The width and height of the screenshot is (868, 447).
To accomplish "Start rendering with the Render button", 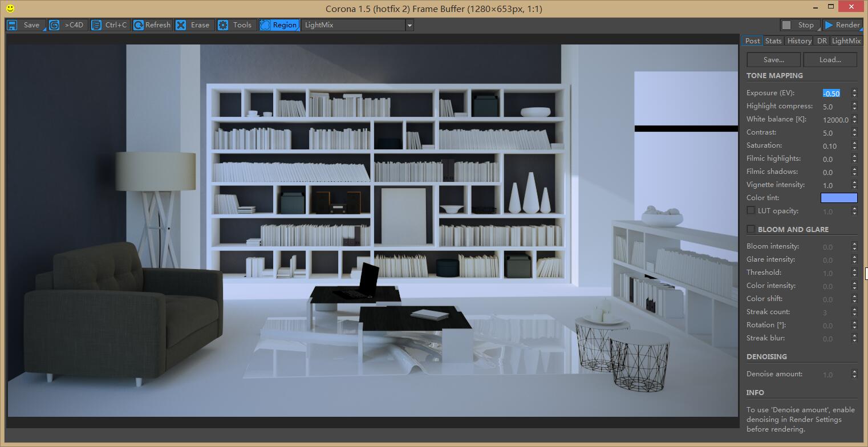I will pos(842,25).
